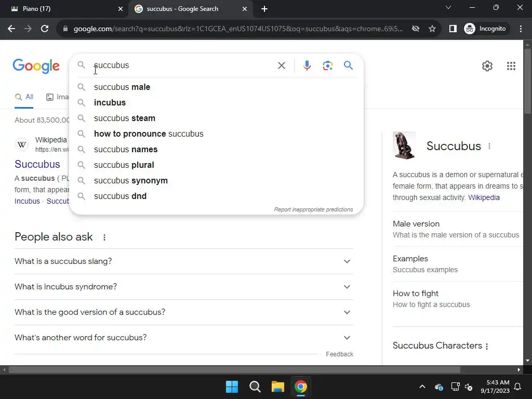Open clock showing 5:43 AM
Image resolution: width=532 pixels, height=399 pixels.
click(495, 387)
